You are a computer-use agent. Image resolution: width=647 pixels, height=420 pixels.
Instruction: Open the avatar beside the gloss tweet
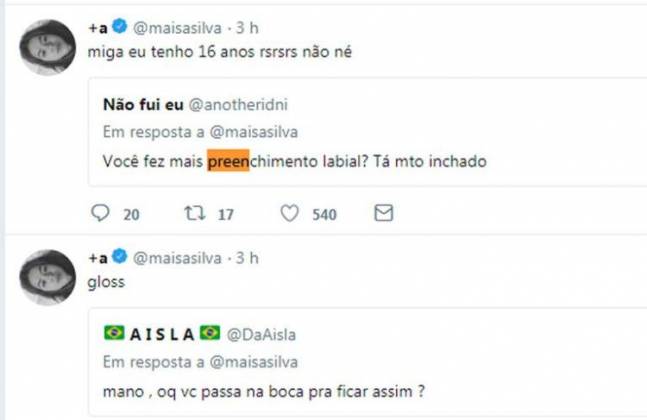coord(48,276)
